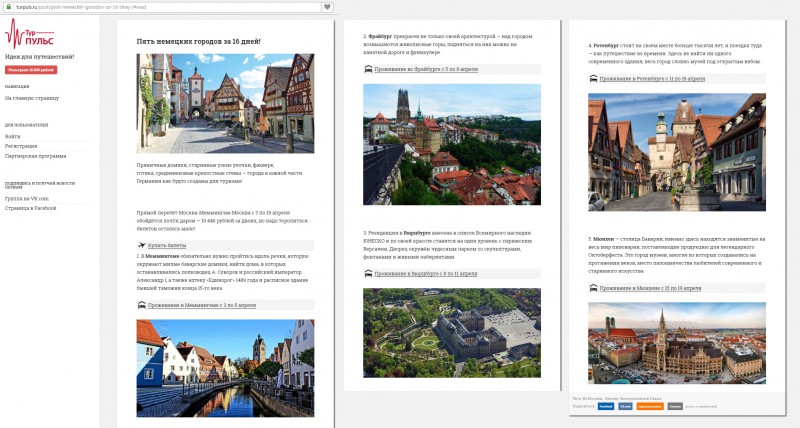Click the Freiburg red rooftops photo

coord(452,144)
